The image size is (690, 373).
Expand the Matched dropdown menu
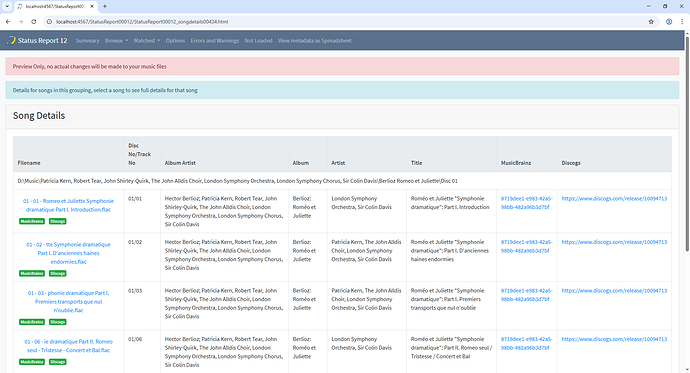(147, 40)
